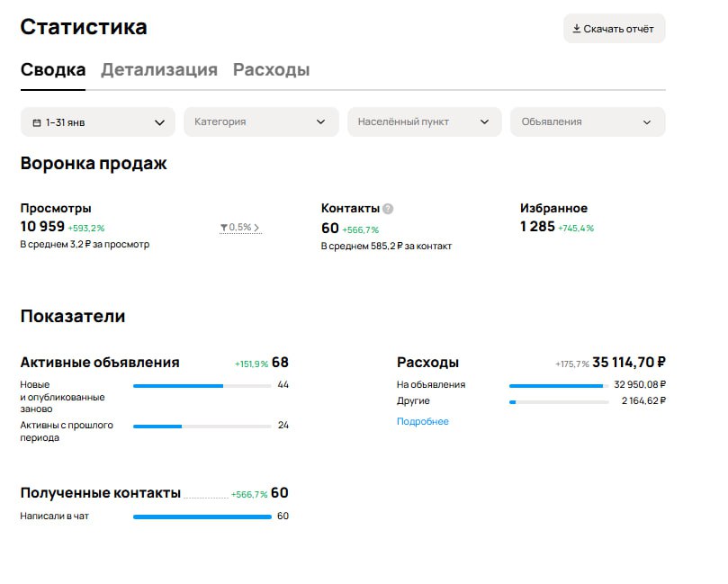The image size is (728, 584).
Task: Click the calendar icon in the date filter
Action: [x=35, y=121]
